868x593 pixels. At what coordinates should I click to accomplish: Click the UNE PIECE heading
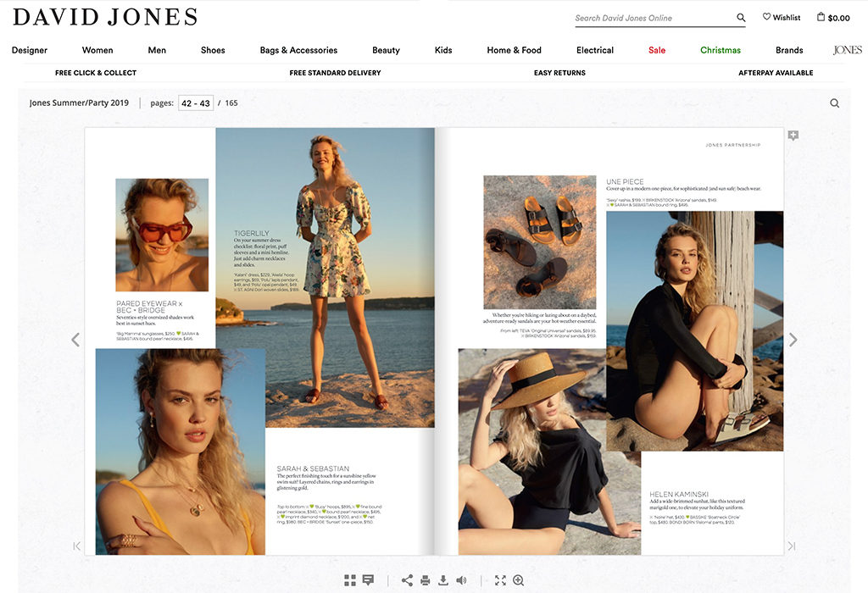tap(625, 181)
